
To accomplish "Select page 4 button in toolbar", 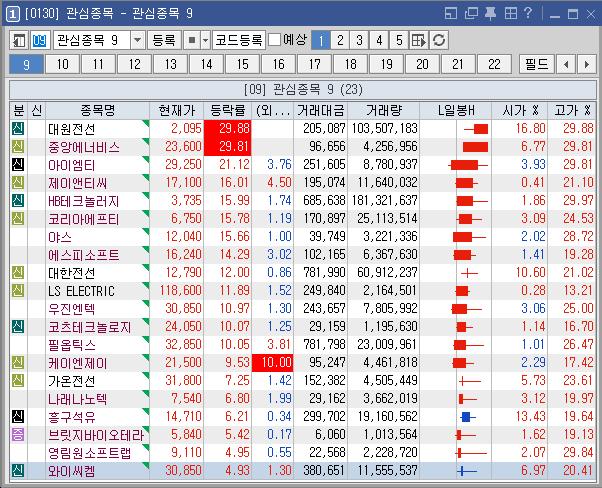I will pyautogui.click(x=379, y=40).
